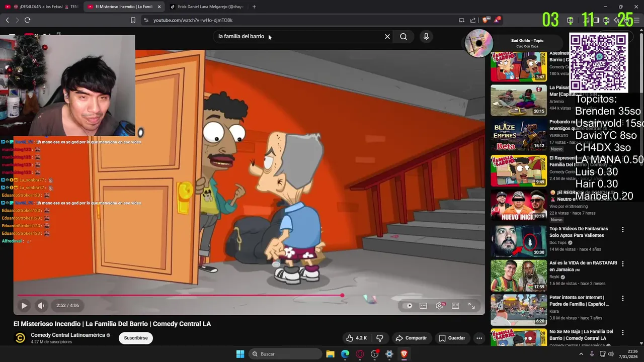The width and height of the screenshot is (644, 362).
Task: Open the 3:47 Familia del Barrio thumbnail
Action: pyautogui.click(x=519, y=66)
